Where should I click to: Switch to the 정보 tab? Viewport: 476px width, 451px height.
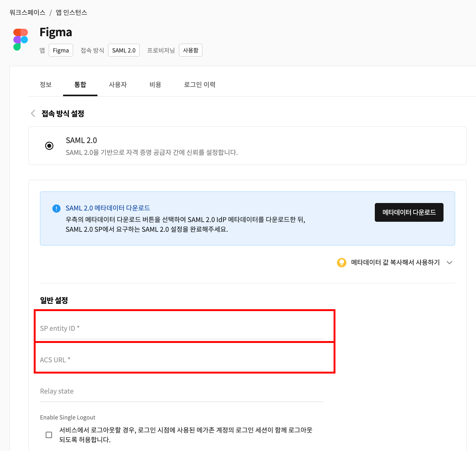(x=46, y=85)
